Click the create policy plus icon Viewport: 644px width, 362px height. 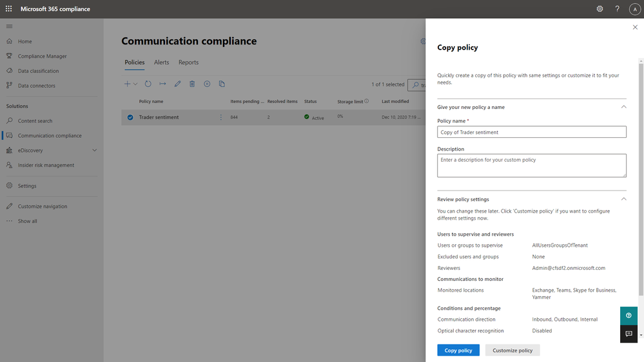[128, 84]
